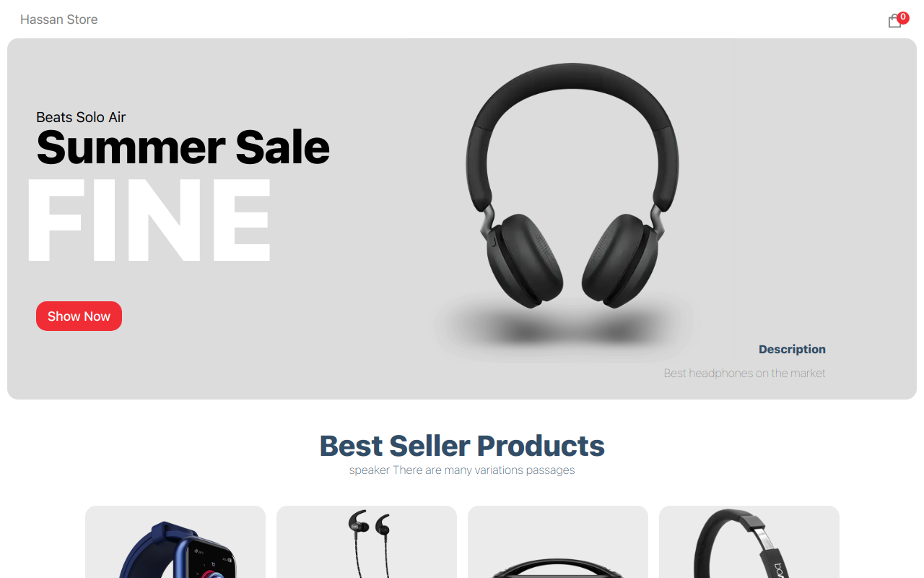Open the shopping bag cart icon
The width and height of the screenshot is (924, 578).
894,21
